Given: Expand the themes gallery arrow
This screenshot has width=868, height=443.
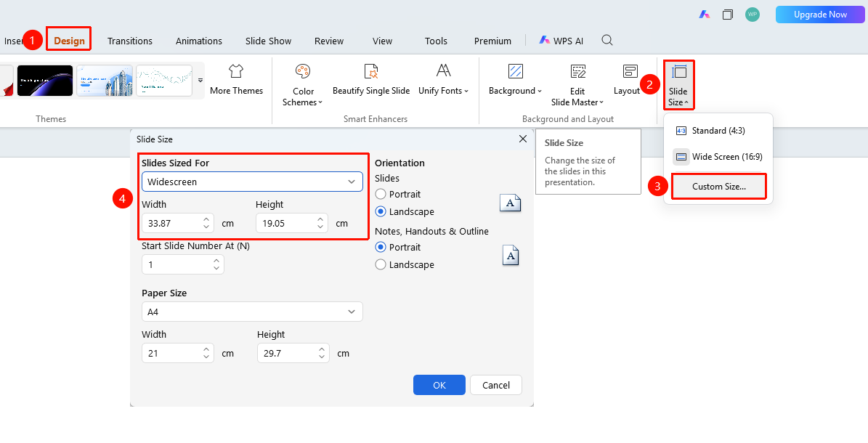Looking at the screenshot, I should point(200,81).
